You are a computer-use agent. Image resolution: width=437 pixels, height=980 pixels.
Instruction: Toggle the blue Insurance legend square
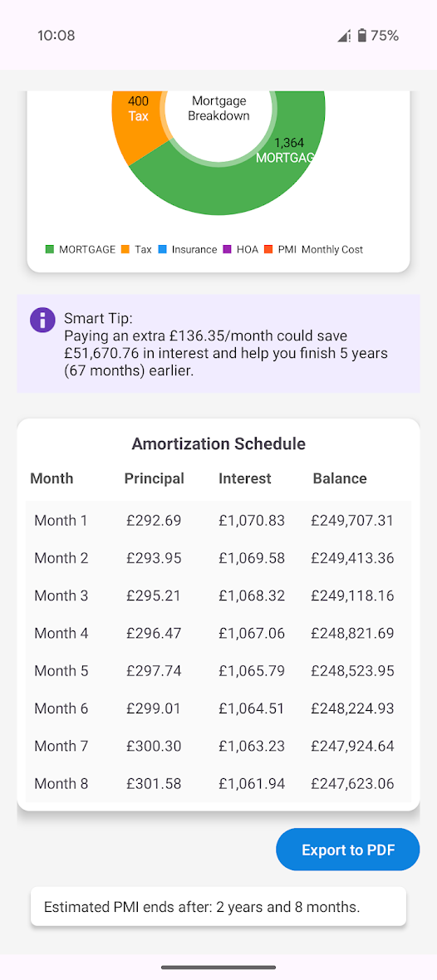(163, 249)
